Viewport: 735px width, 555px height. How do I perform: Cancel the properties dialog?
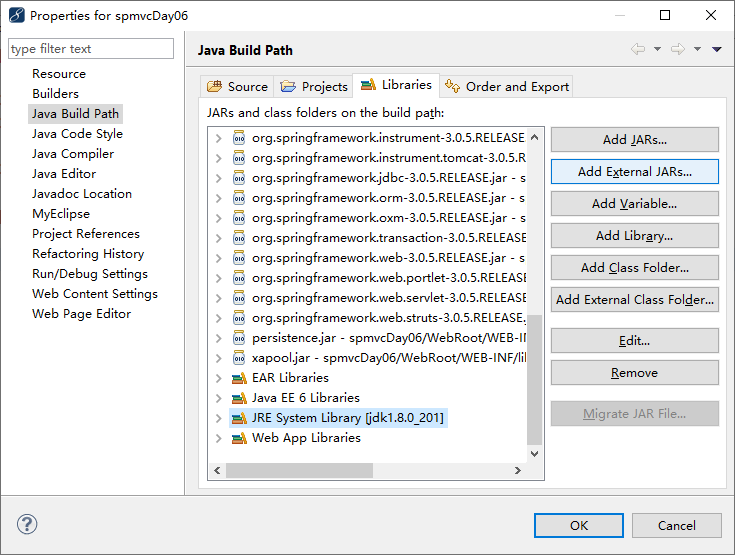[x=676, y=525]
